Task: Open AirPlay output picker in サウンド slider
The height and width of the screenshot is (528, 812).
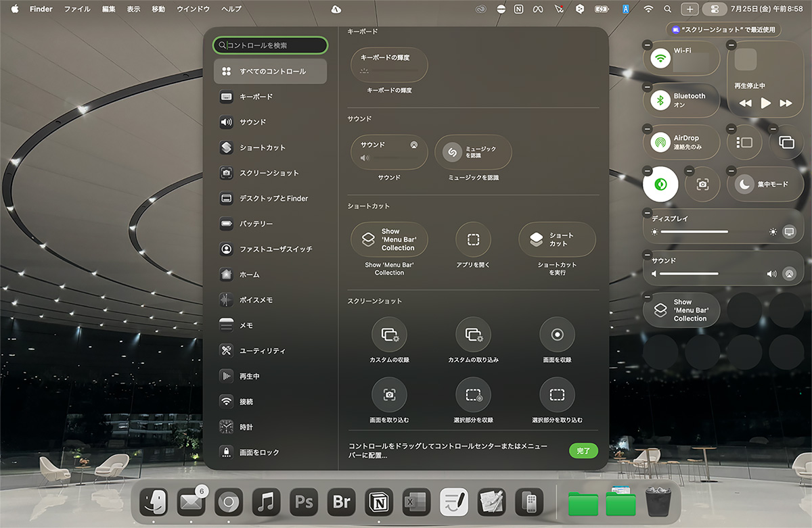Action: (x=788, y=274)
